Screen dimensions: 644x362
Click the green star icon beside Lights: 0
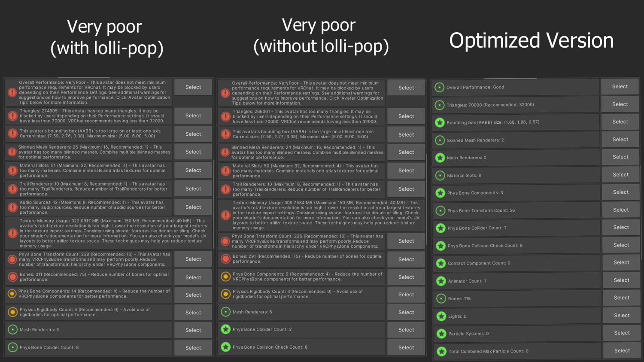pyautogui.click(x=441, y=316)
